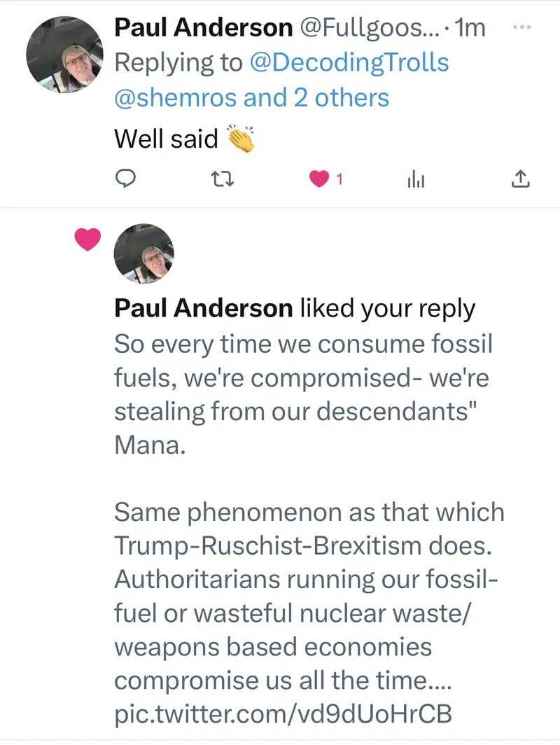Open the pic.twitter.com/vd9dUoHrCB link
Viewport: 560px width, 745px height.
pos(283,713)
